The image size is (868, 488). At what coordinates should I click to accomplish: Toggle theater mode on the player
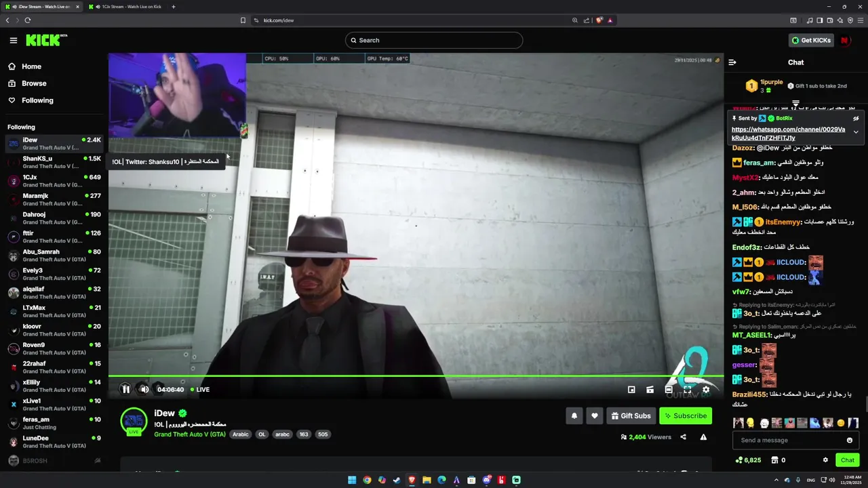669,389
